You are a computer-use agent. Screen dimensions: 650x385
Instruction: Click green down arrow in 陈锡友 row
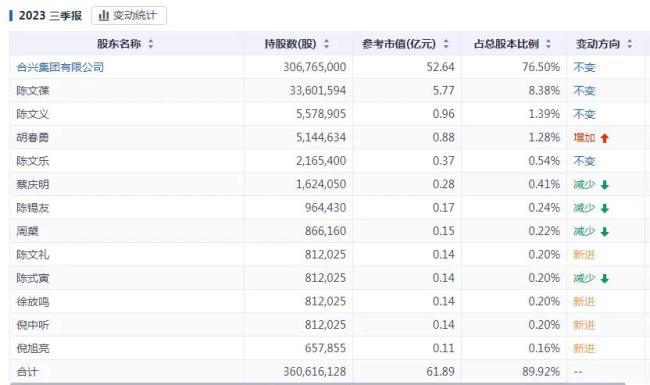click(x=604, y=208)
